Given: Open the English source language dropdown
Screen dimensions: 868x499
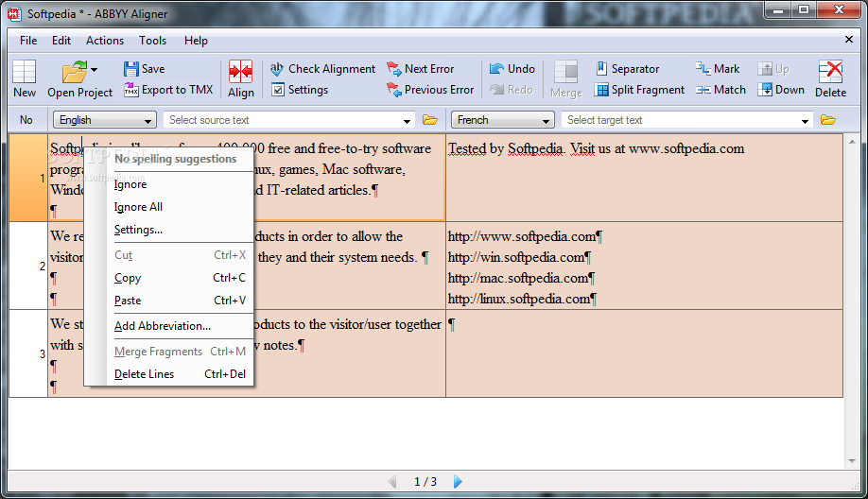Looking at the screenshot, I should [104, 120].
